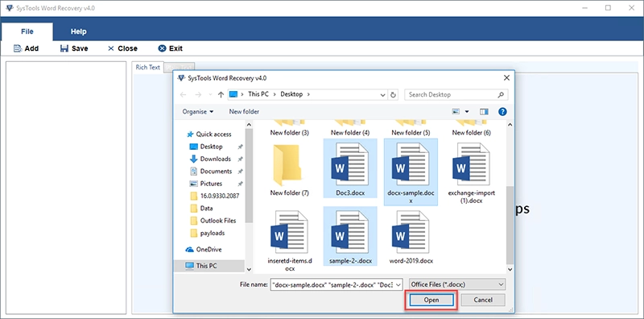Click the navigation pane scroll-down arrow

click(249, 269)
